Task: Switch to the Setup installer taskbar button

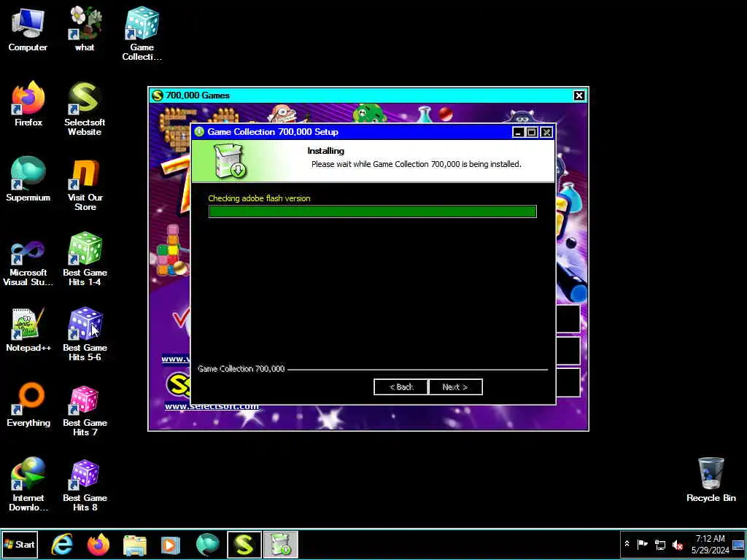Action: point(281,545)
